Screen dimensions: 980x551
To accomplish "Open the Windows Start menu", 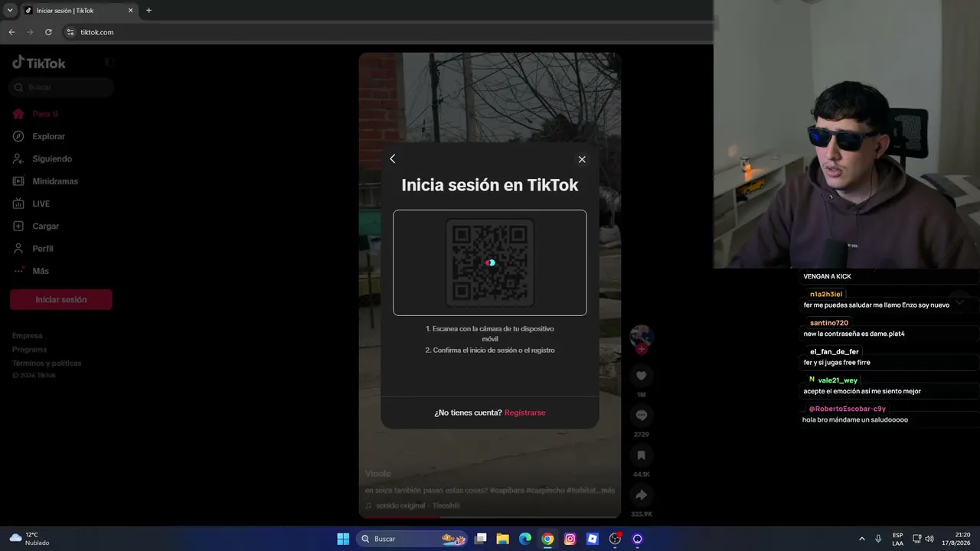I will tap(343, 539).
